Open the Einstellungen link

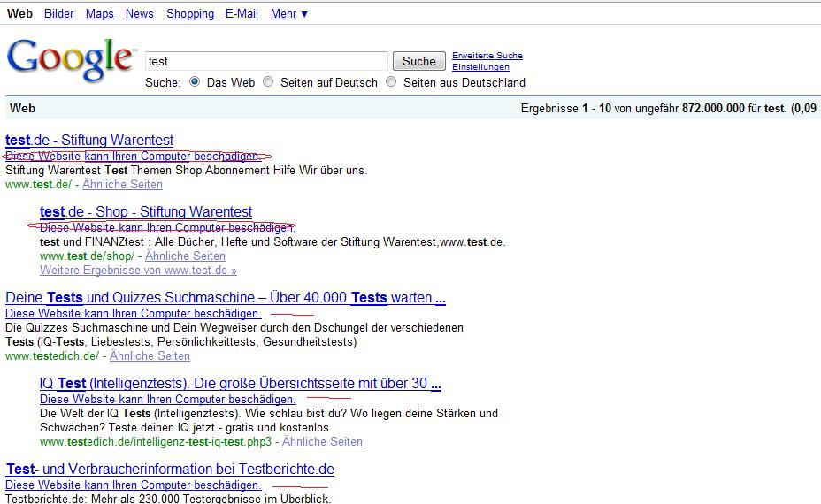pyautogui.click(x=480, y=67)
